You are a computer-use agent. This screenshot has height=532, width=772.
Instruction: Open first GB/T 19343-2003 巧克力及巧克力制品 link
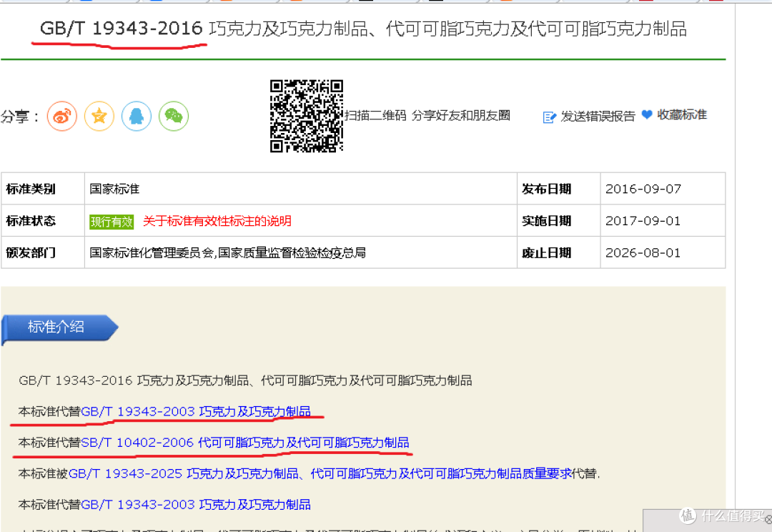point(195,411)
